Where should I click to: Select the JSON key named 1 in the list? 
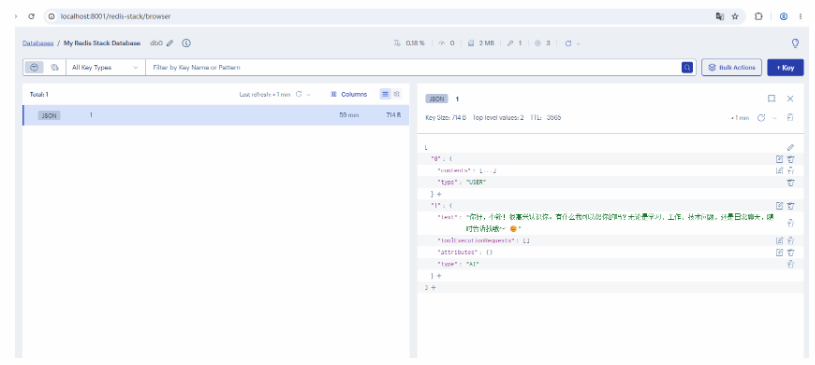pyautogui.click(x=216, y=115)
